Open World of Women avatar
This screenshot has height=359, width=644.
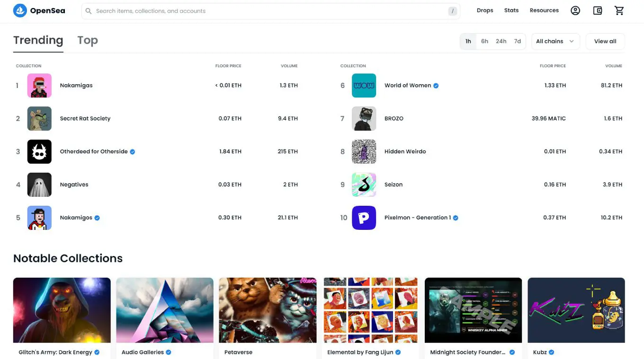[x=364, y=86]
